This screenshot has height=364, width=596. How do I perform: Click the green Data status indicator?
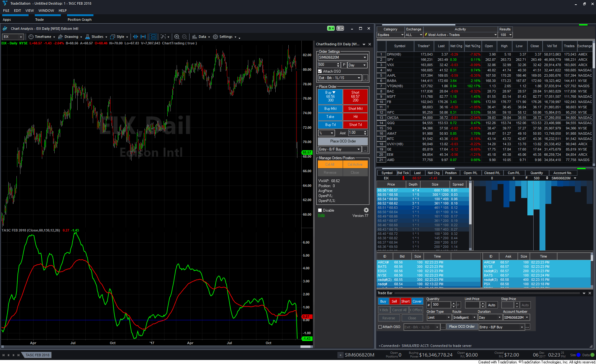[x=592, y=355]
